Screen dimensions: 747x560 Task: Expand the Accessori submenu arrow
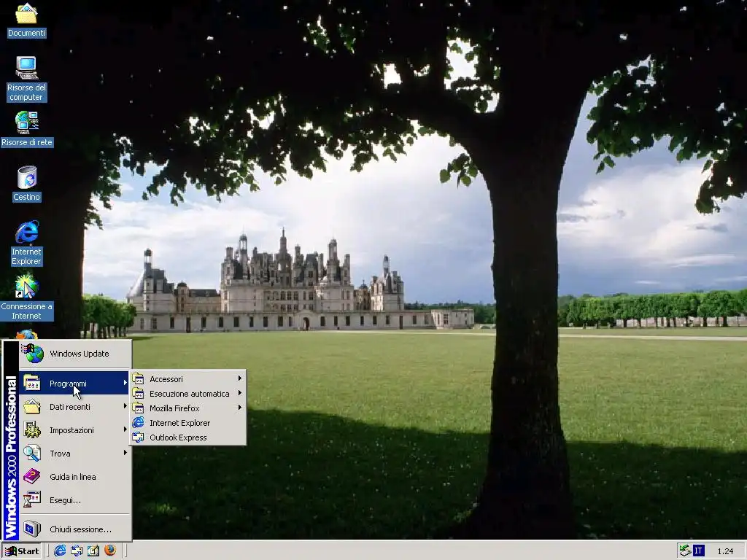[x=239, y=378]
